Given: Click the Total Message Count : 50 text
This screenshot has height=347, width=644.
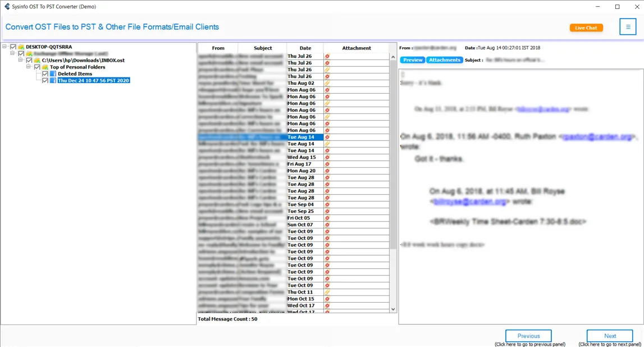Looking at the screenshot, I should coord(227,319).
